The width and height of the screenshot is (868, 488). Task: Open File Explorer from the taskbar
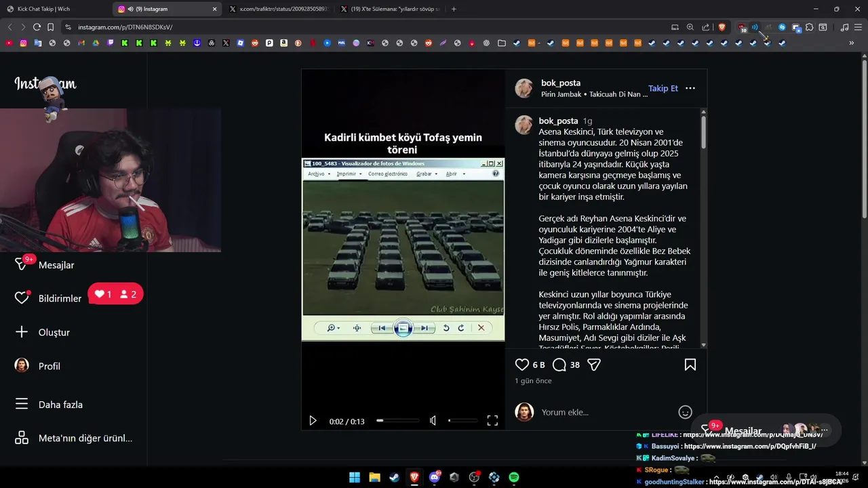pyautogui.click(x=374, y=477)
